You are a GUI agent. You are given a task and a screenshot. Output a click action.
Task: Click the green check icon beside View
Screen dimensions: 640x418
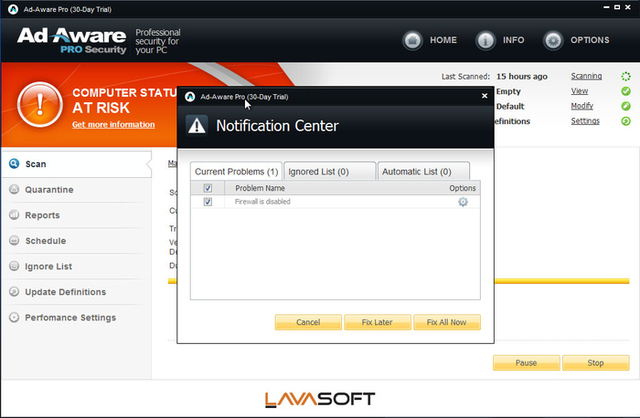click(x=626, y=91)
